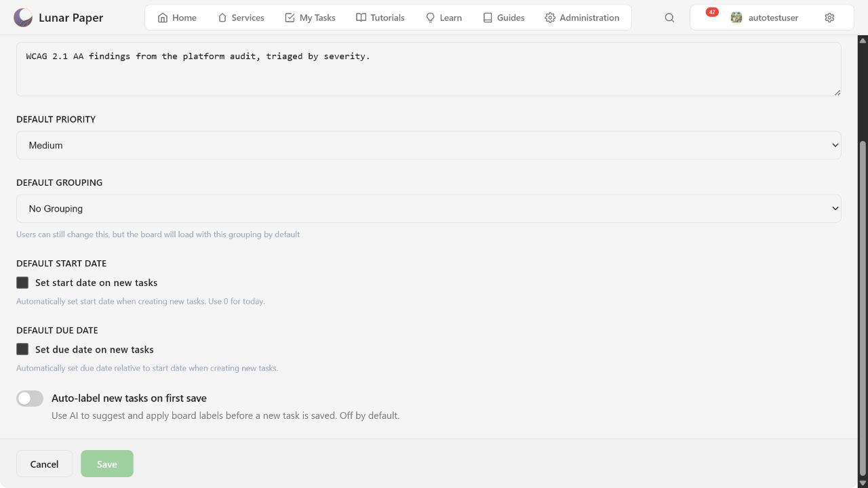The width and height of the screenshot is (868, 488).
Task: Click the Cancel button
Action: pos(44,464)
